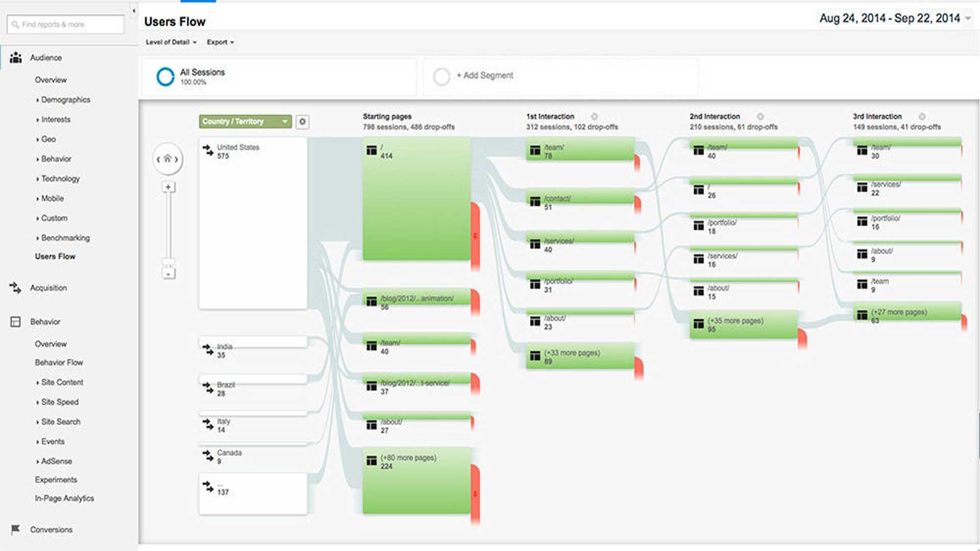The image size is (980, 551).
Task: Click the options icon next to 1st Interaction
Action: pyautogui.click(x=594, y=116)
